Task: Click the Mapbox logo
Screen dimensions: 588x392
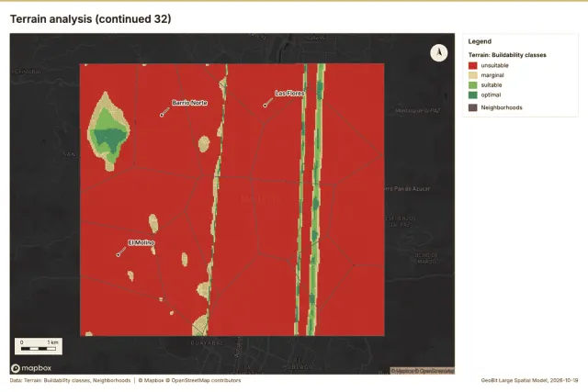Action: tap(31, 368)
